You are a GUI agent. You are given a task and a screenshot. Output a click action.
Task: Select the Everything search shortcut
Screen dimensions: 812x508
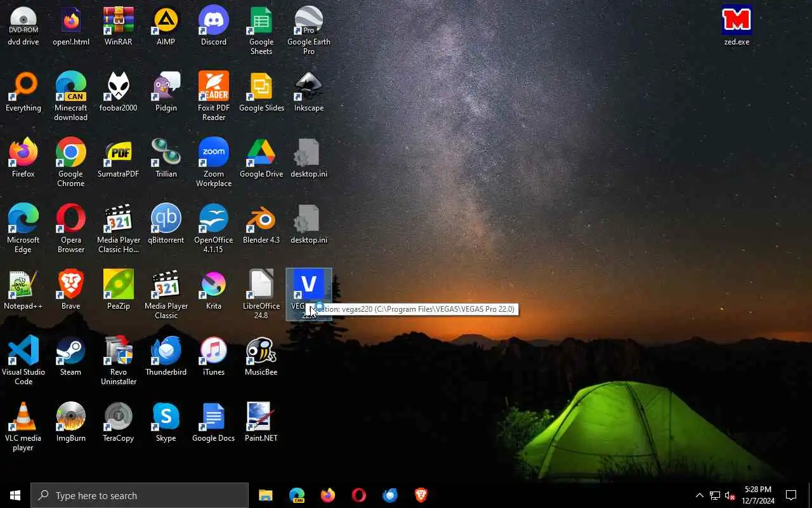[x=23, y=91]
